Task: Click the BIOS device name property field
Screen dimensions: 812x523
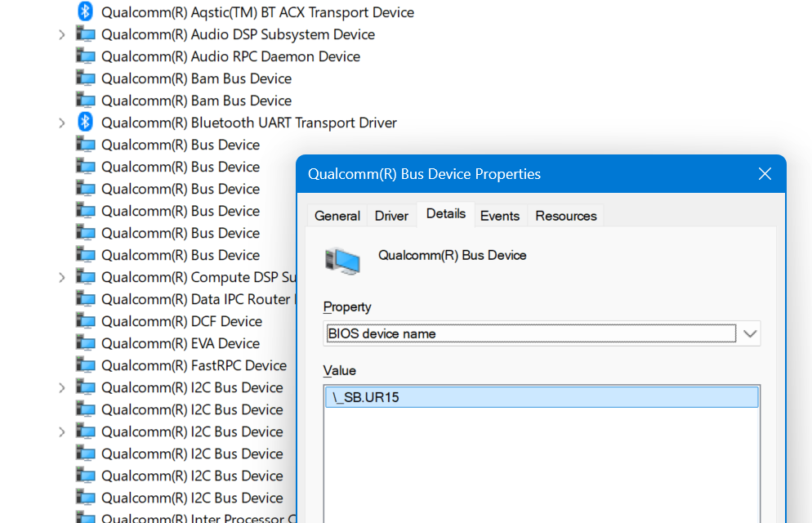Action: click(x=531, y=333)
